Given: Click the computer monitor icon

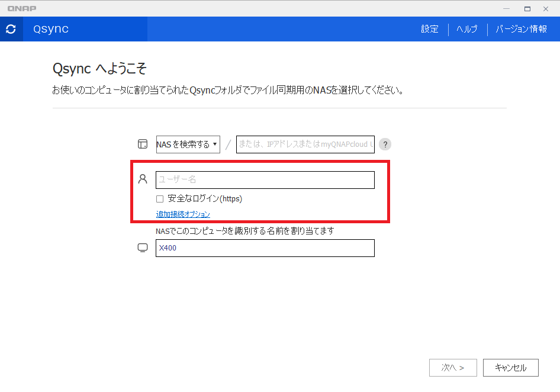Looking at the screenshot, I should (143, 248).
